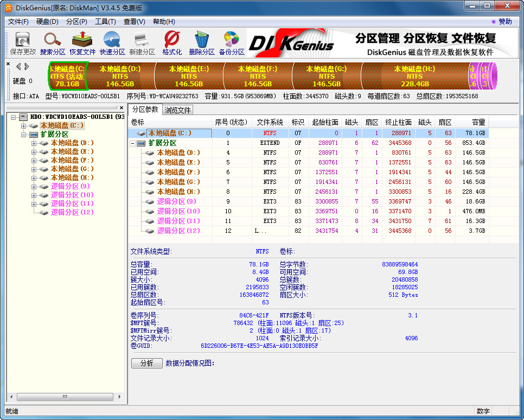Click the 卷GUID value 6D226006-B67E-4E53-AE5A-A9D130E0BB5F

tap(259, 346)
